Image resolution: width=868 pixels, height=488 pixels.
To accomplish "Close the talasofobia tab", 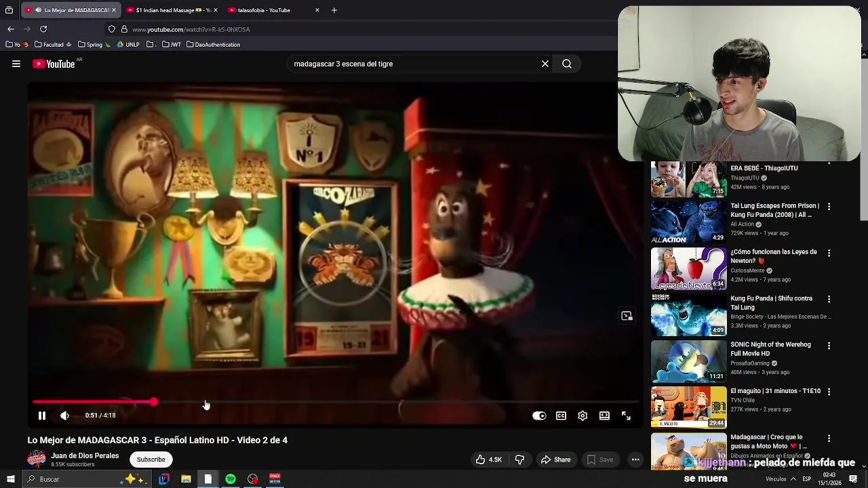I will pyautogui.click(x=317, y=10).
